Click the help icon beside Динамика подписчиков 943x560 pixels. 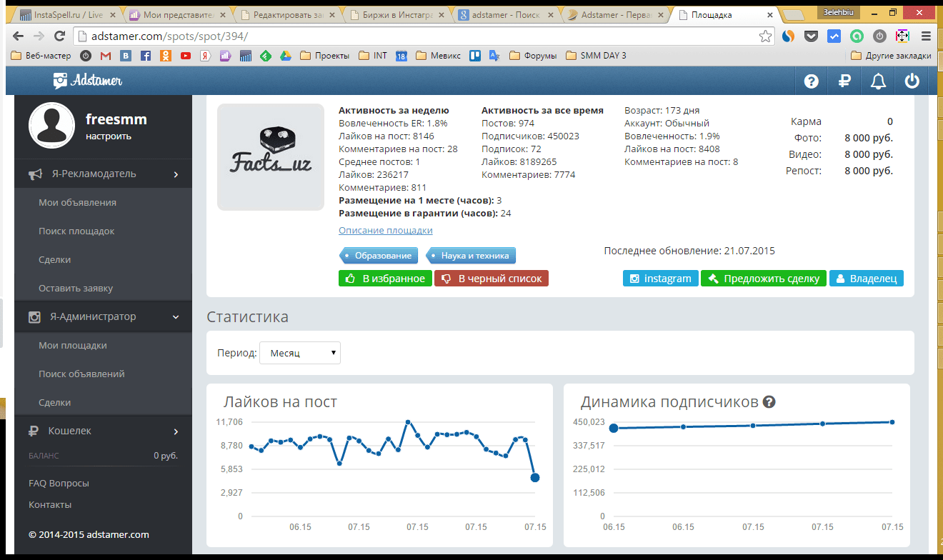pos(769,402)
